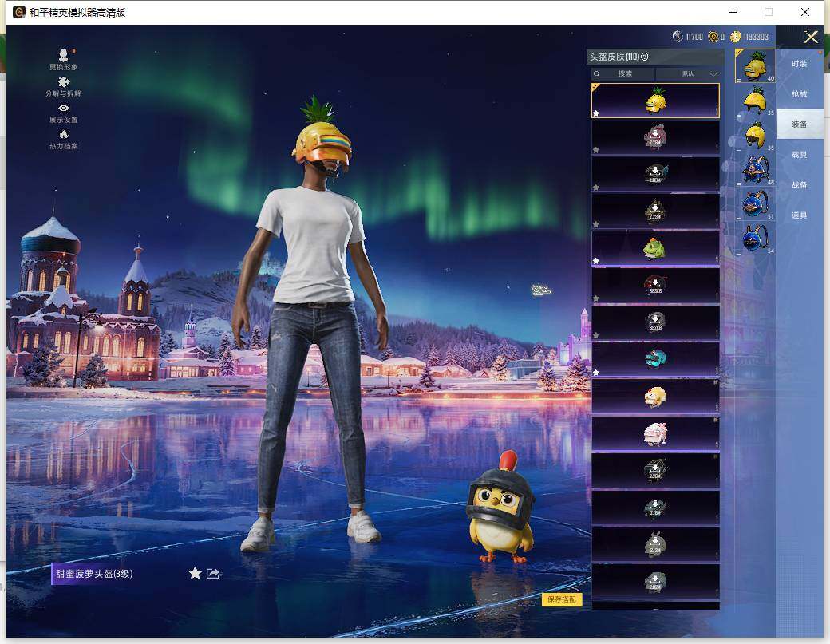The width and height of the screenshot is (830, 644).
Task: Click the emulator app icon in title bar
Action: point(19,12)
